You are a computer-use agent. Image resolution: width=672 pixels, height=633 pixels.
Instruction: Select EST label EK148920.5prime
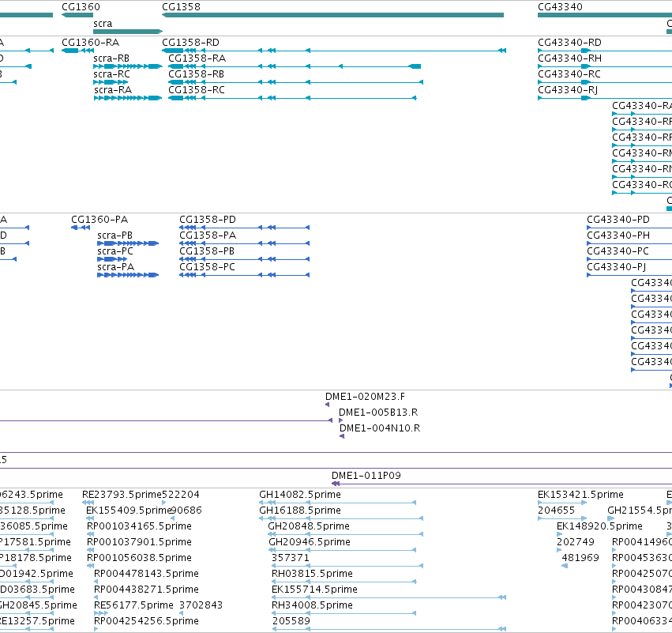point(599,526)
